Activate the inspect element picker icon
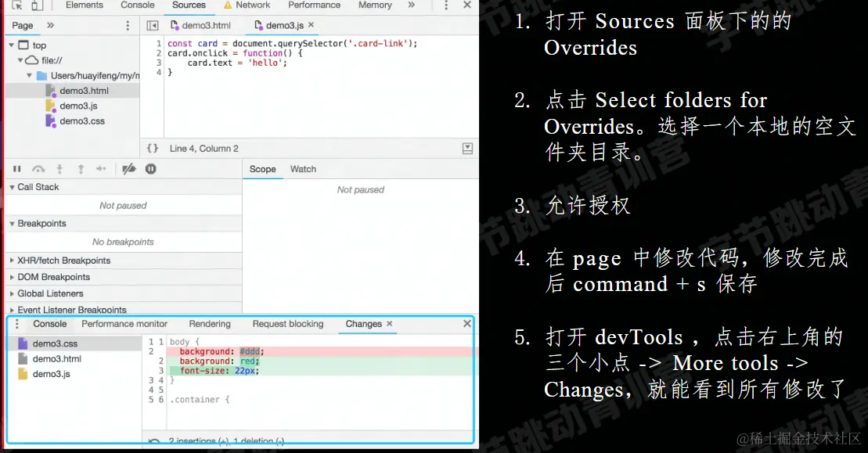Screen dimensions: 868x453 pyautogui.click(x=16, y=5)
